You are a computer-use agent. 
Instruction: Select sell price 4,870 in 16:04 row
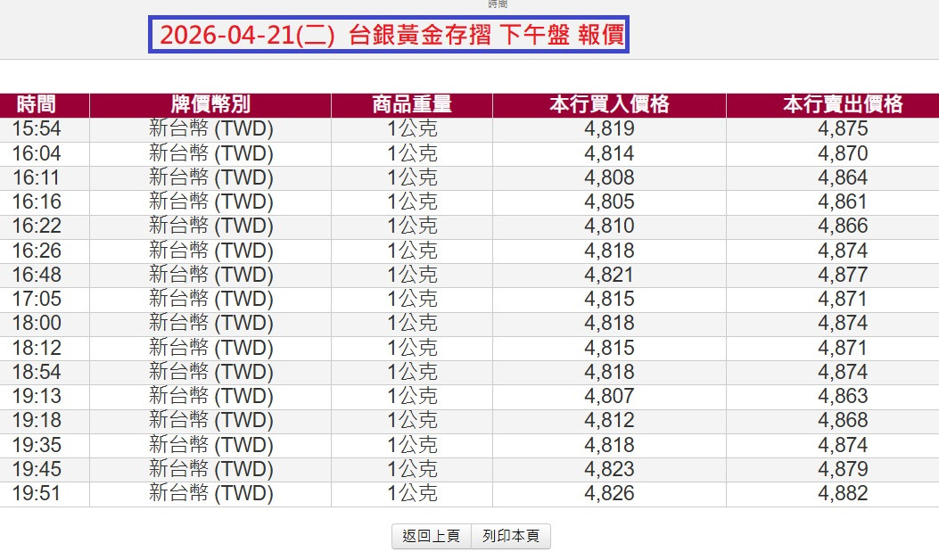pyautogui.click(x=844, y=153)
